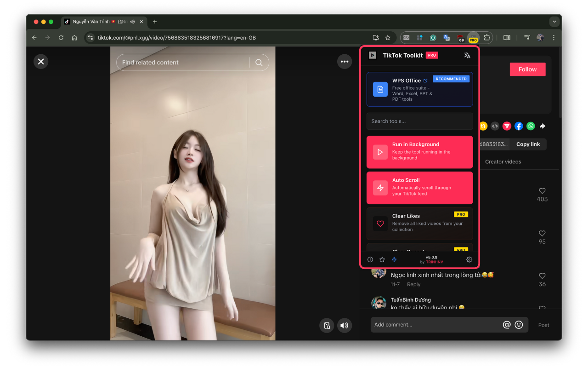Click the TikTok Toolkit logo icon
The width and height of the screenshot is (588, 368).
[373, 55]
